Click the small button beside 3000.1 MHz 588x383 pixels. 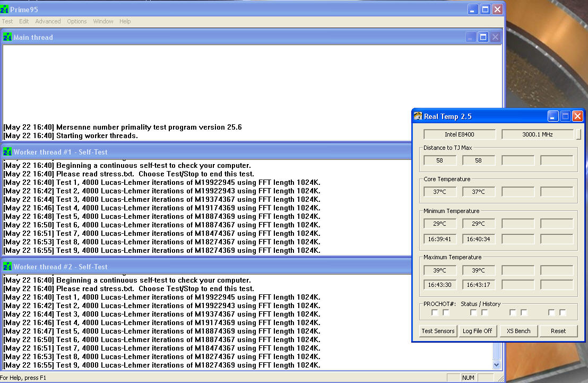[578, 134]
